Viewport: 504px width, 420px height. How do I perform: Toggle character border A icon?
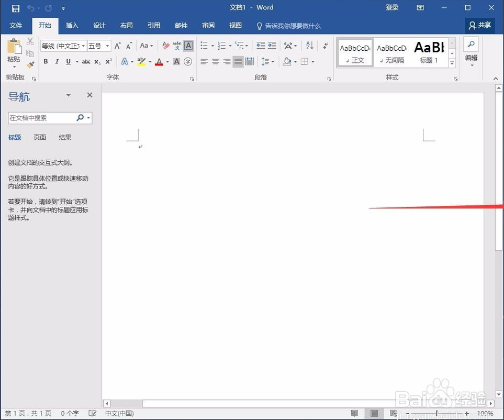click(x=188, y=46)
